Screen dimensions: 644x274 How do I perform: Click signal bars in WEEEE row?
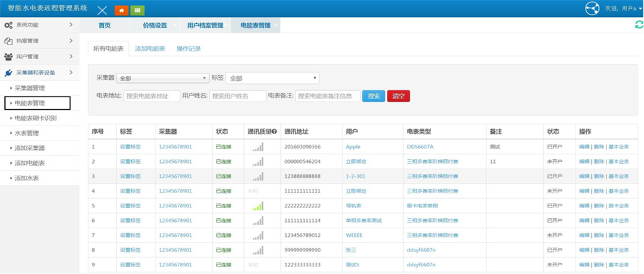(x=258, y=235)
